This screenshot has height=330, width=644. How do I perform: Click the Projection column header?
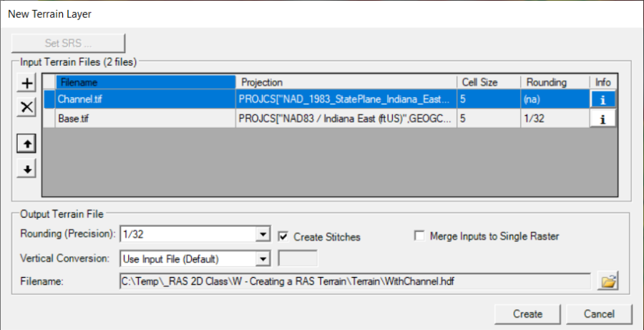[x=346, y=82]
